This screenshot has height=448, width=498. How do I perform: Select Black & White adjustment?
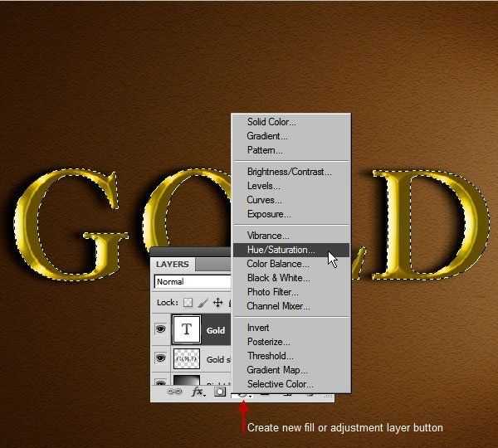coord(278,278)
